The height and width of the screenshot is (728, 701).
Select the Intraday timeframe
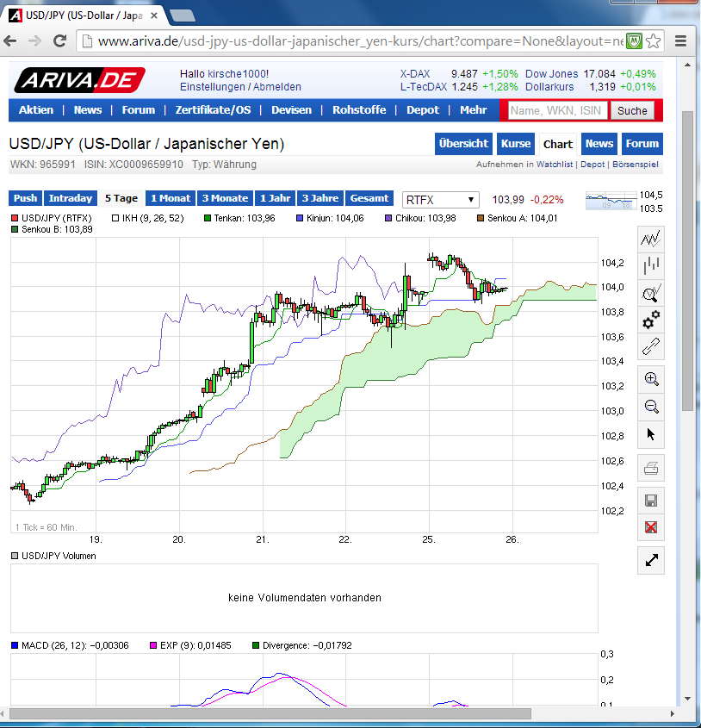click(x=70, y=198)
